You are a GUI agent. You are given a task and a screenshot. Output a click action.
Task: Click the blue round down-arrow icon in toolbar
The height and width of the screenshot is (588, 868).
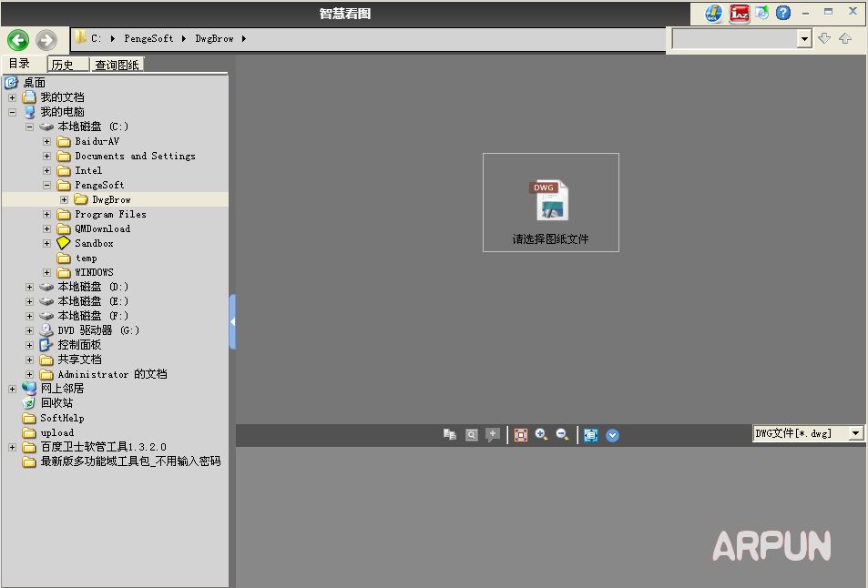[612, 435]
